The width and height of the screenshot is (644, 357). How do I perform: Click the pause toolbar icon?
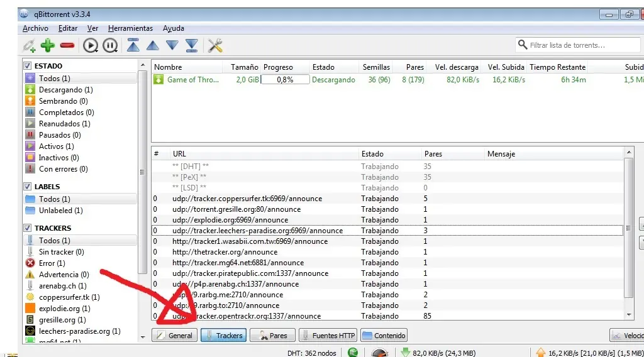pyautogui.click(x=110, y=45)
